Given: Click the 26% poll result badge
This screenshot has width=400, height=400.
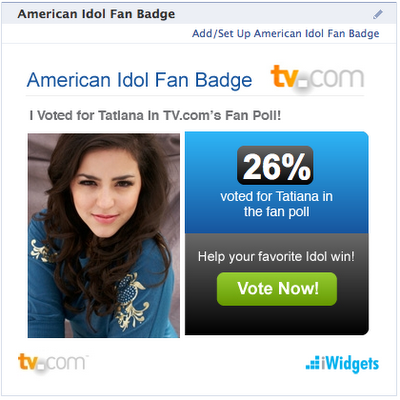Looking at the screenshot, I should click(x=275, y=166).
